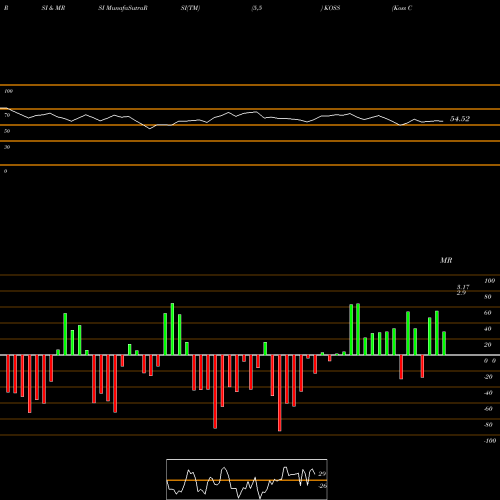Click the value label 2.9
The image size is (500, 500).
[x=461, y=293]
